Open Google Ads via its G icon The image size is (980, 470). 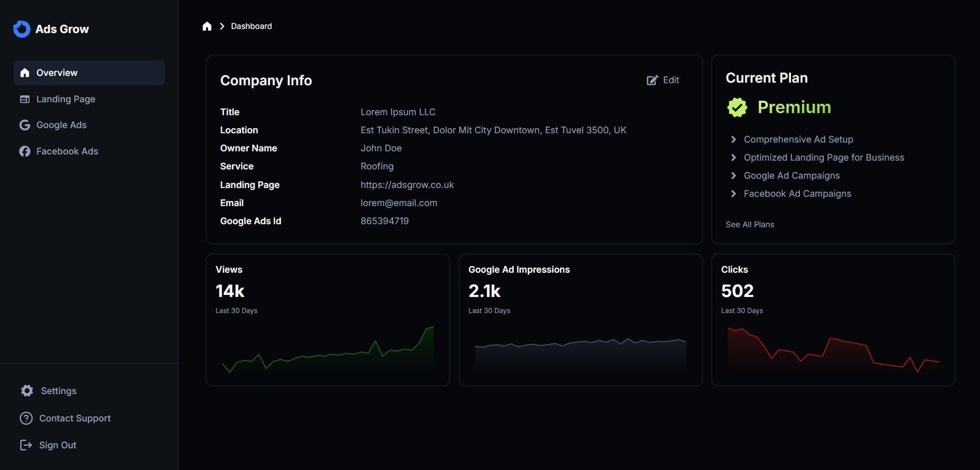(x=24, y=124)
